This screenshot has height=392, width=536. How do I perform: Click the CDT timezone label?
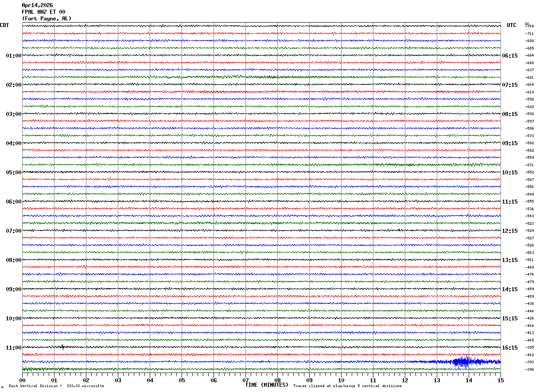(x=4, y=25)
